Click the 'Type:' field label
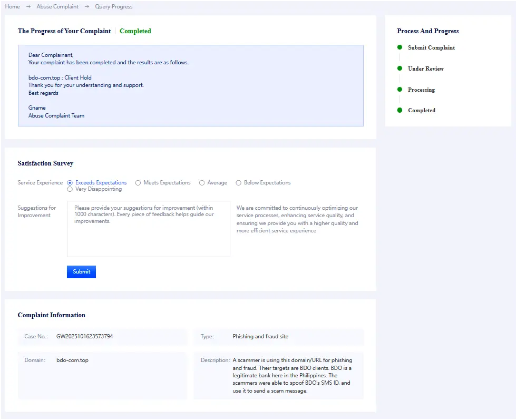Image resolution: width=517 pixels, height=420 pixels. coord(208,336)
